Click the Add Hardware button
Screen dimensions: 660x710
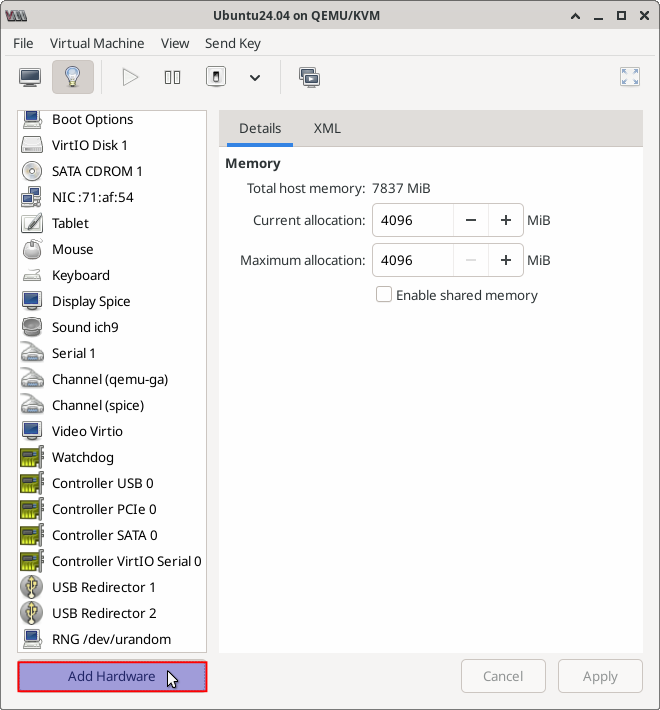(x=112, y=676)
